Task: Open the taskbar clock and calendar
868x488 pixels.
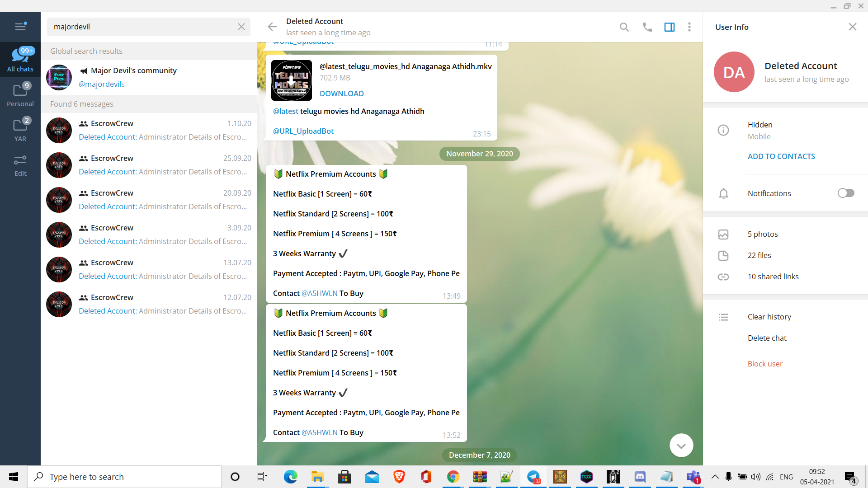Action: [817, 477]
